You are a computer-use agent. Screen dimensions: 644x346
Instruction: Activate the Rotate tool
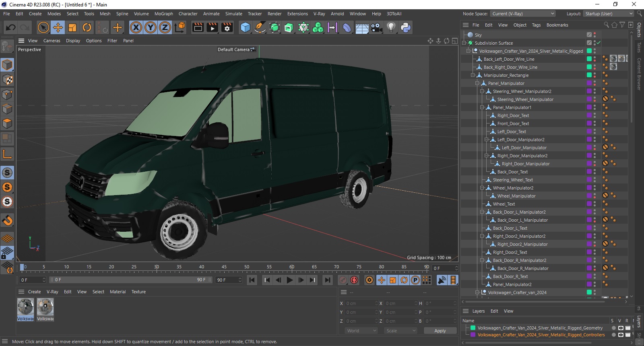[87, 27]
